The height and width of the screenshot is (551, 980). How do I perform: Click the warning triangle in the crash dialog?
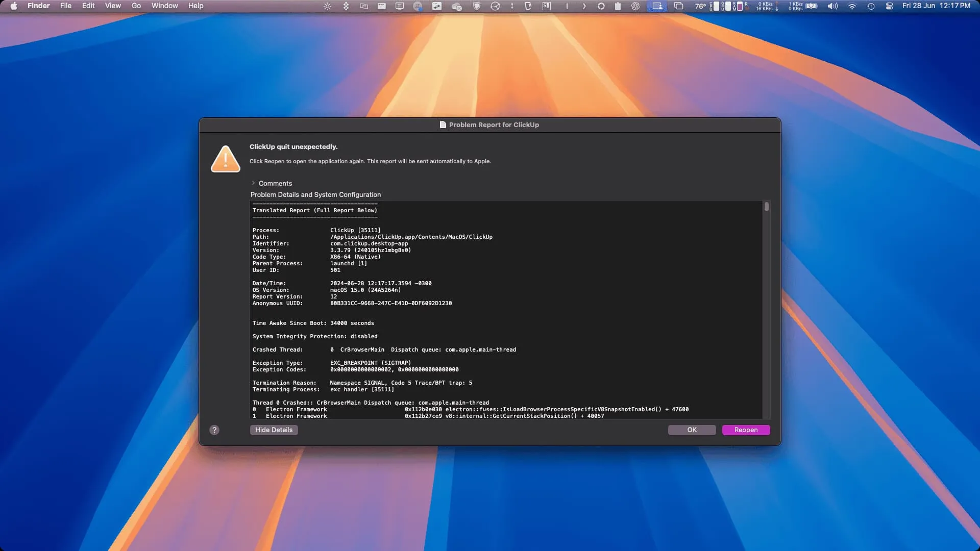click(225, 159)
